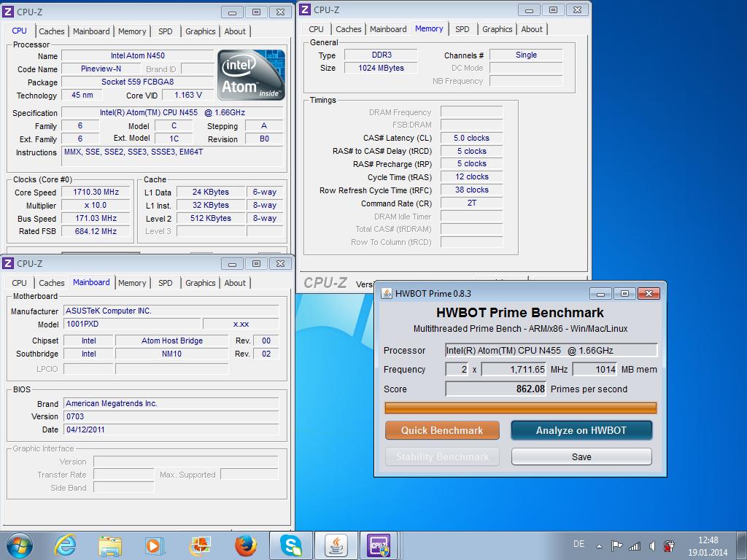This screenshot has height=560, width=747.
Task: Select CPU tab in Mainboard CPU-Z window
Action: pos(19,283)
